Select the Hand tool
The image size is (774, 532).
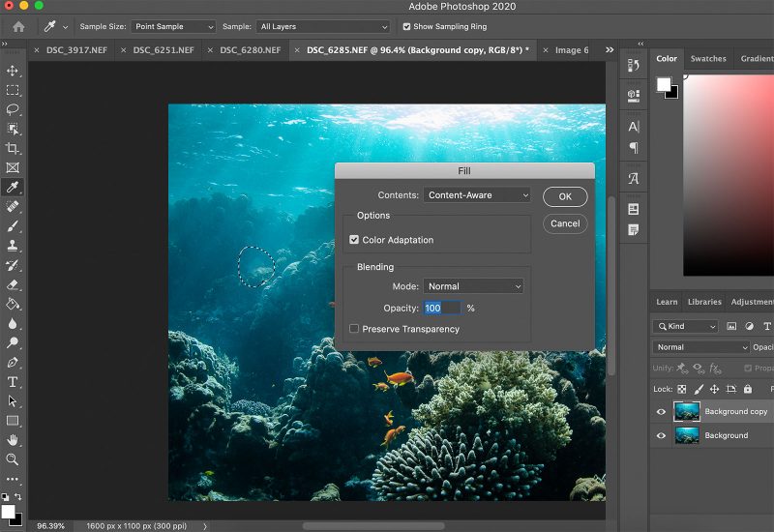coord(13,440)
